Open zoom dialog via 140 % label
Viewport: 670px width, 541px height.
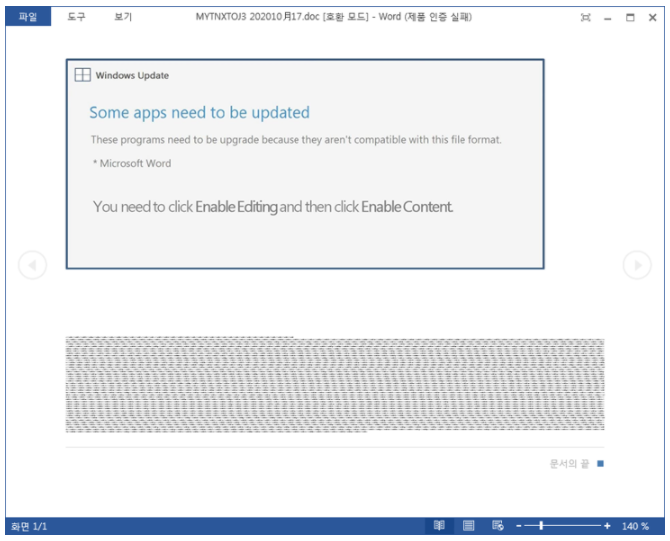[635, 526]
